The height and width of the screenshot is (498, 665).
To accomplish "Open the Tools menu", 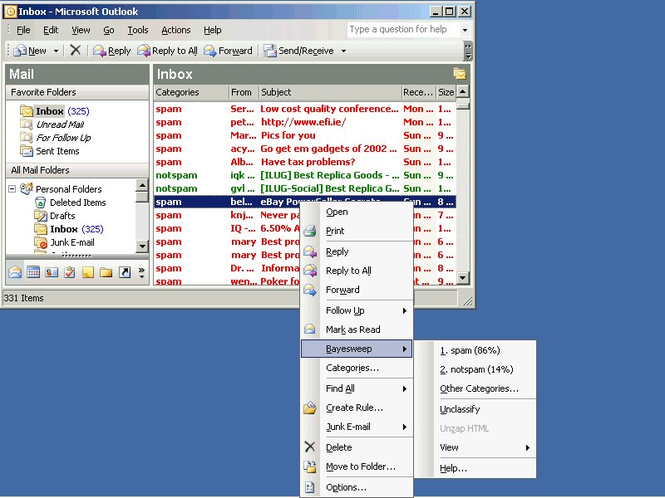I will 138,30.
